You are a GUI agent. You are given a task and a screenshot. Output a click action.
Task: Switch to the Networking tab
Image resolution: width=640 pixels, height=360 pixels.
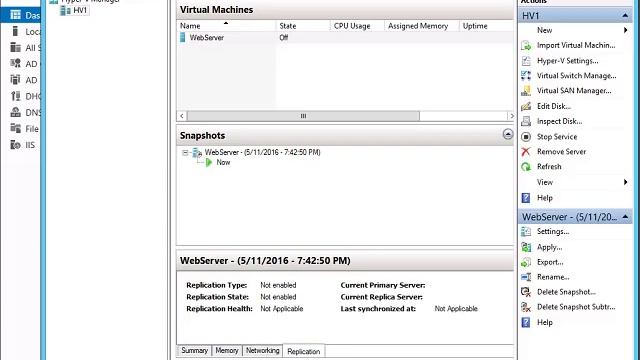point(262,351)
